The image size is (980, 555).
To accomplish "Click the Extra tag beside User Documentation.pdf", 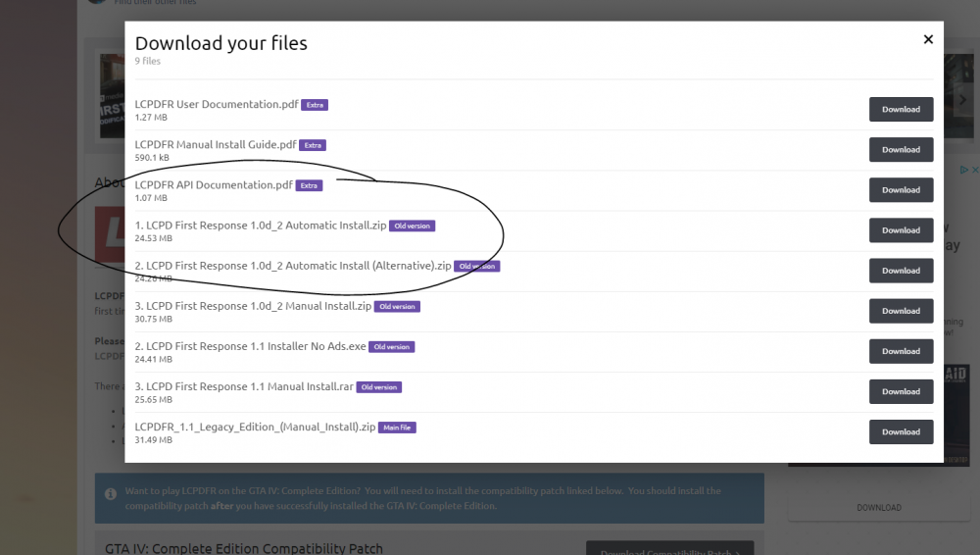I will pos(314,105).
